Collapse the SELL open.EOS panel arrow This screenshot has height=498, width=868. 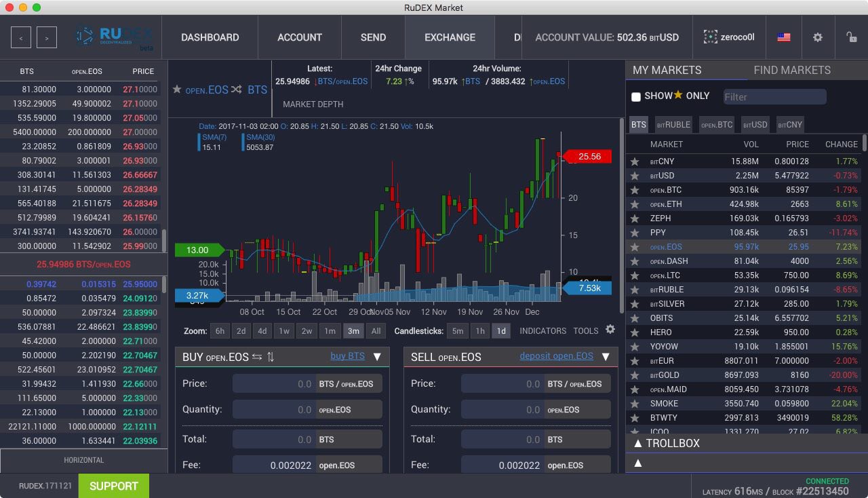606,357
